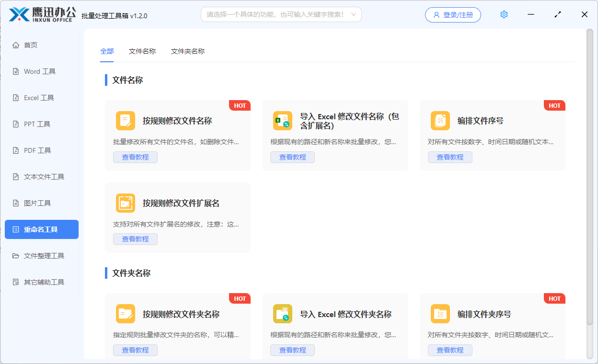Open the function search dropdown
598x364 pixels.
(x=281, y=14)
